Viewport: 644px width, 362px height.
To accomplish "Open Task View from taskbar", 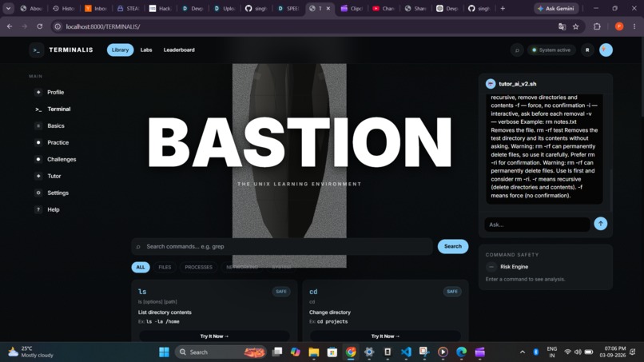I will pos(277,352).
